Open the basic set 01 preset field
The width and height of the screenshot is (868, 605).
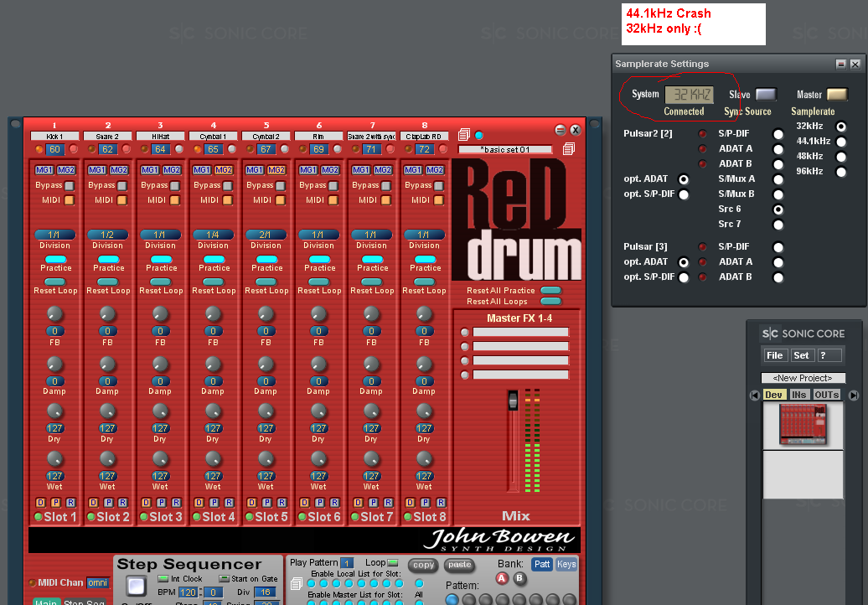(505, 149)
